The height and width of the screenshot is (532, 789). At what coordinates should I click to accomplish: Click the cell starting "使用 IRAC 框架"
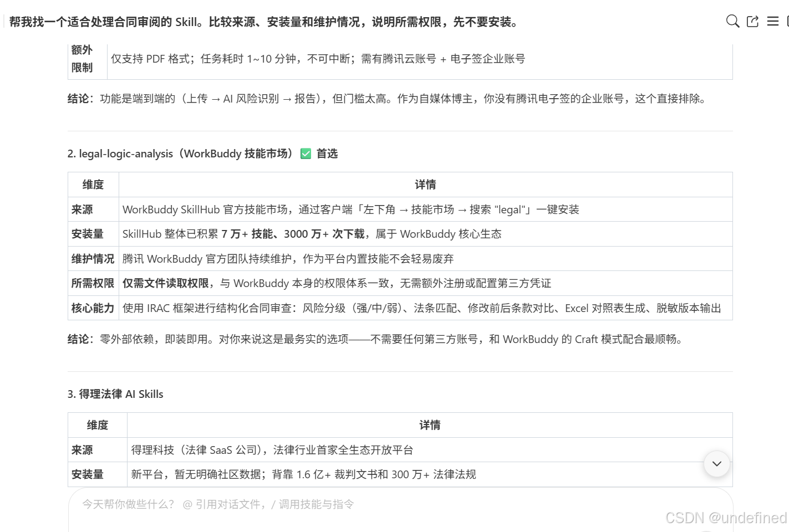[425, 308]
